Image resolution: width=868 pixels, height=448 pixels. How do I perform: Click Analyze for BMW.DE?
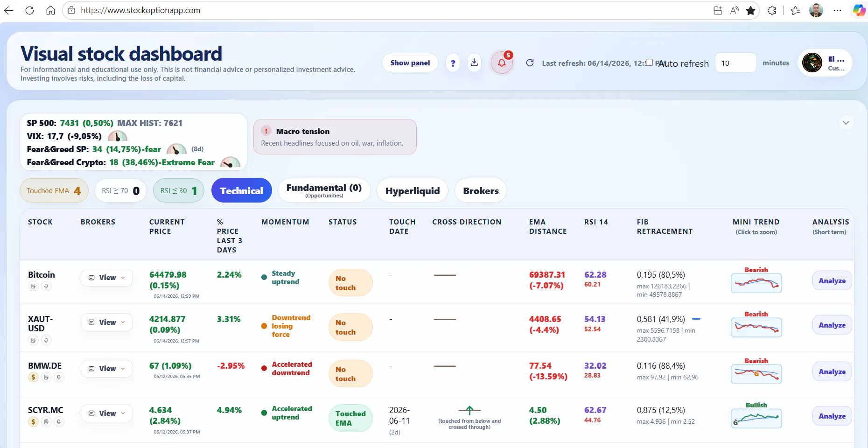[832, 371]
